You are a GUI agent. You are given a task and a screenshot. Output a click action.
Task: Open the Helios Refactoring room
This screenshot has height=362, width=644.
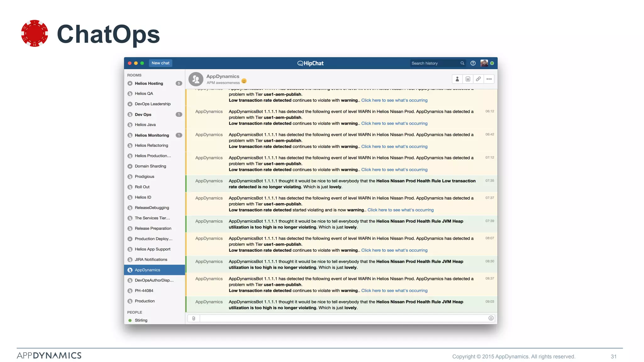tap(154, 145)
